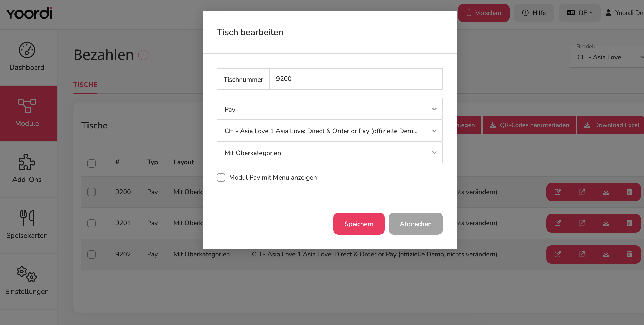The image size is (644, 325).
Task: Click into the Tischnummer input field
Action: coord(356,79)
